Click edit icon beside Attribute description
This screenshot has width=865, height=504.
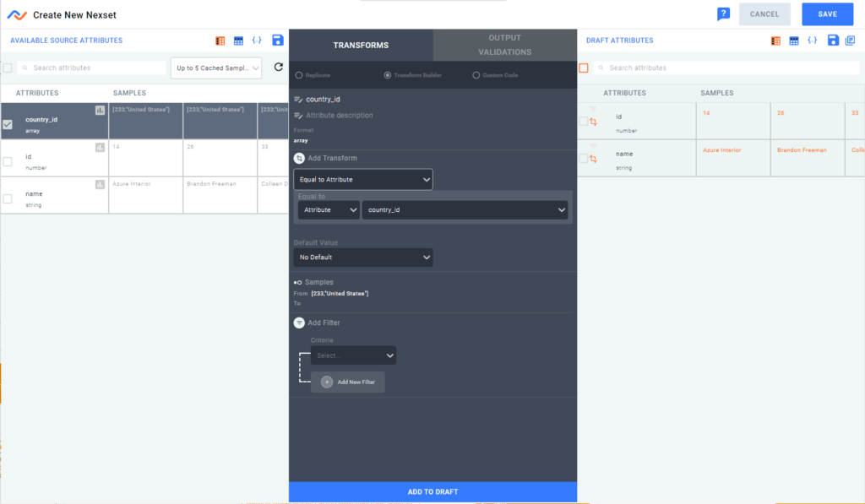[x=298, y=116]
